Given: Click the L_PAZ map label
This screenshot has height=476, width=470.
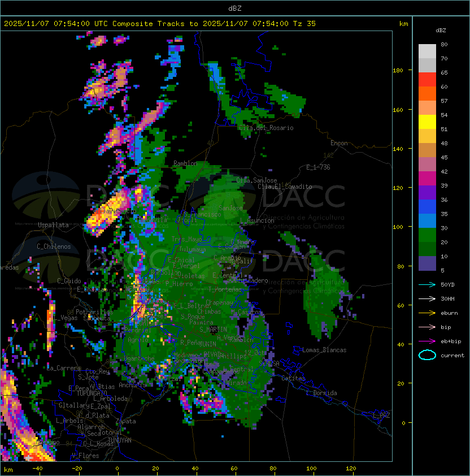Looking at the screenshot, I should (x=381, y=416).
